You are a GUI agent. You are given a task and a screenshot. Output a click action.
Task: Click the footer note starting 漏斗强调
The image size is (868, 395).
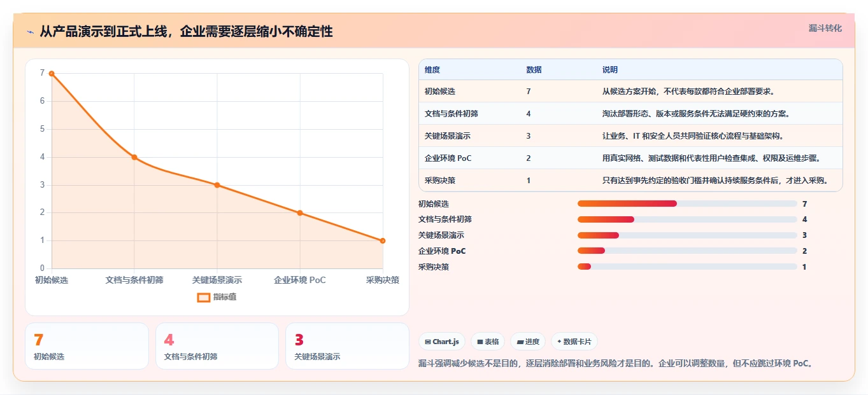(616, 364)
